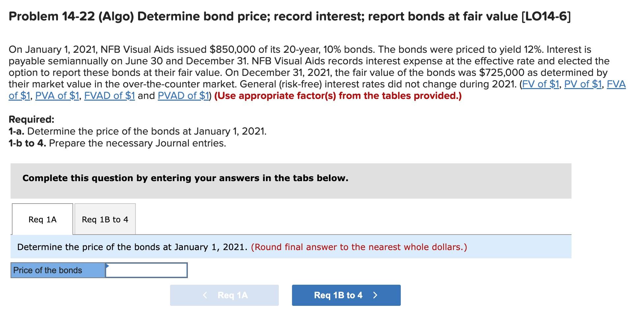The image size is (644, 322).
Task: Open the FVAD of $1 table link
Action: tap(110, 96)
